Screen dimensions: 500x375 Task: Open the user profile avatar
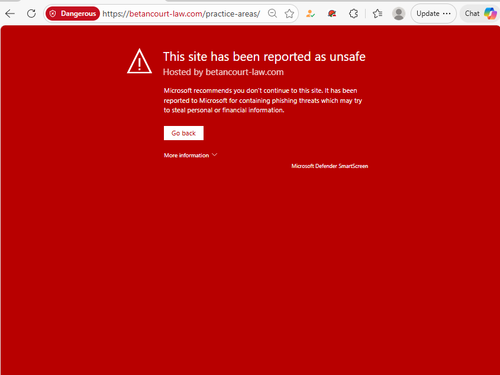398,14
